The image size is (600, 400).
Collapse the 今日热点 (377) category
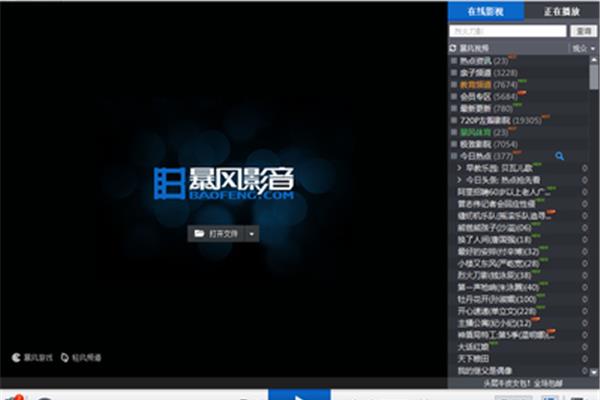454,156
